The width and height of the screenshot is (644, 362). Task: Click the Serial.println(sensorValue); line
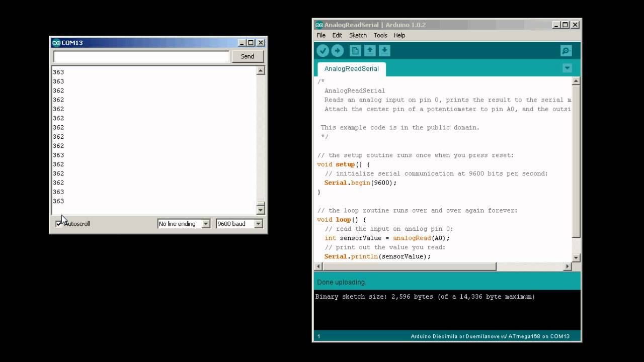pyautogui.click(x=378, y=256)
